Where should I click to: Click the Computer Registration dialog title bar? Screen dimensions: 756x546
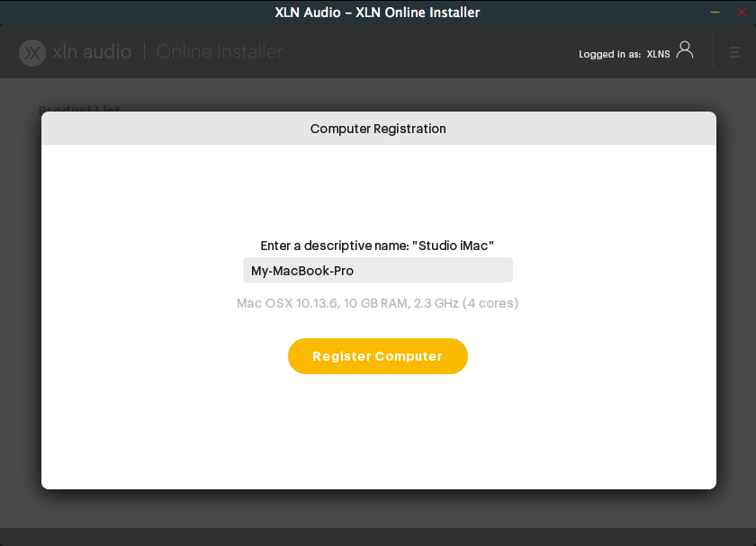pos(378,129)
